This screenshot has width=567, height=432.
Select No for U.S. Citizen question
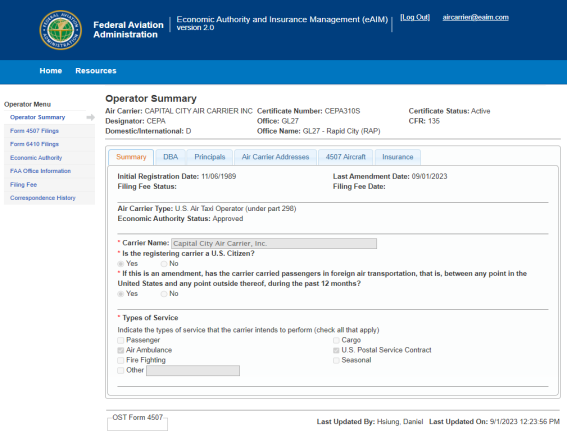pos(164,264)
